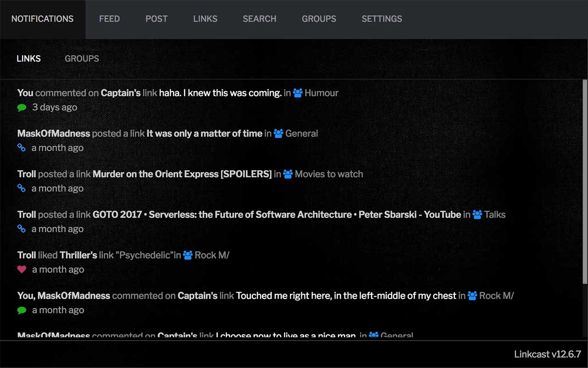Viewport: 588px width, 368px height.
Task: Select the Links notifications sub-tab
Action: 28,58
